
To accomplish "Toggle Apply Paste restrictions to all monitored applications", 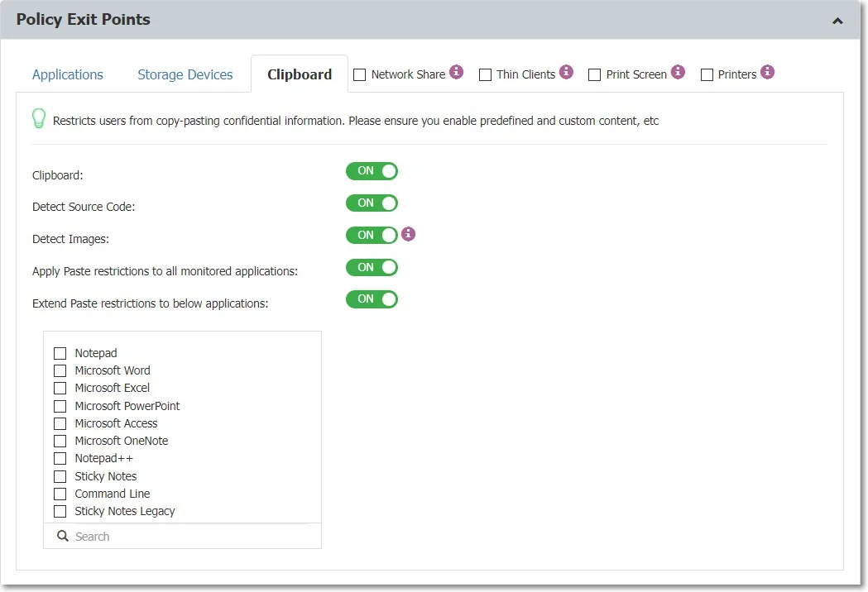I will point(372,267).
